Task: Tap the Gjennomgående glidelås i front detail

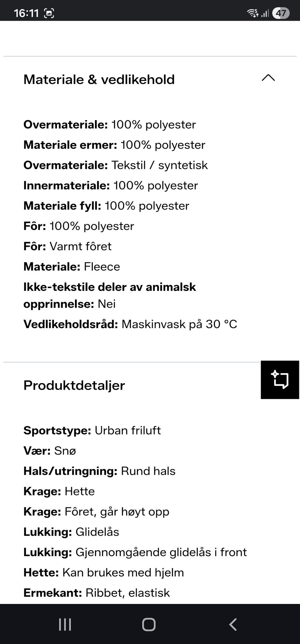Action: click(135, 552)
